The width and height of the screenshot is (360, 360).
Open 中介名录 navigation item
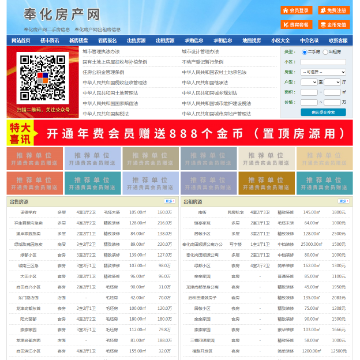(309, 41)
